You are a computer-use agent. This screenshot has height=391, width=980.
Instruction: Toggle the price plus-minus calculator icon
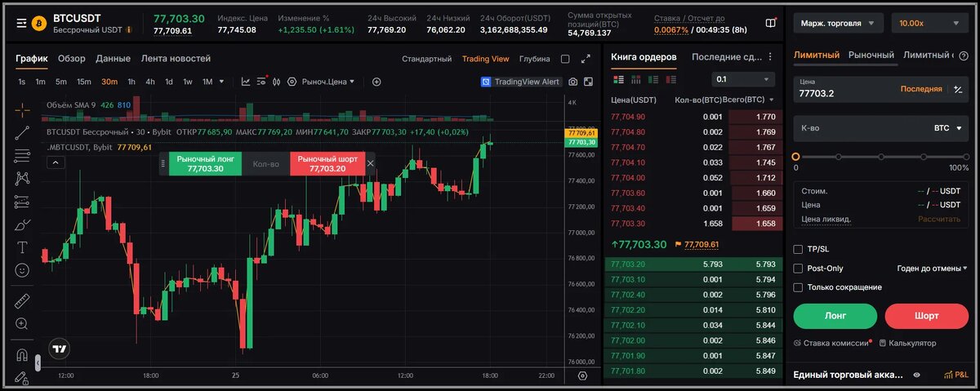pos(958,89)
